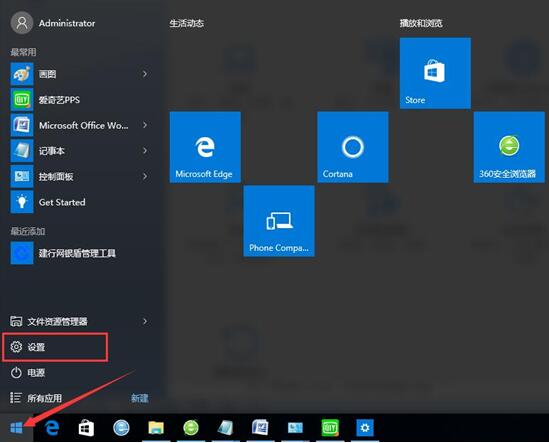Open Notepad taskbar icon
The width and height of the screenshot is (549, 443).
[x=225, y=428]
